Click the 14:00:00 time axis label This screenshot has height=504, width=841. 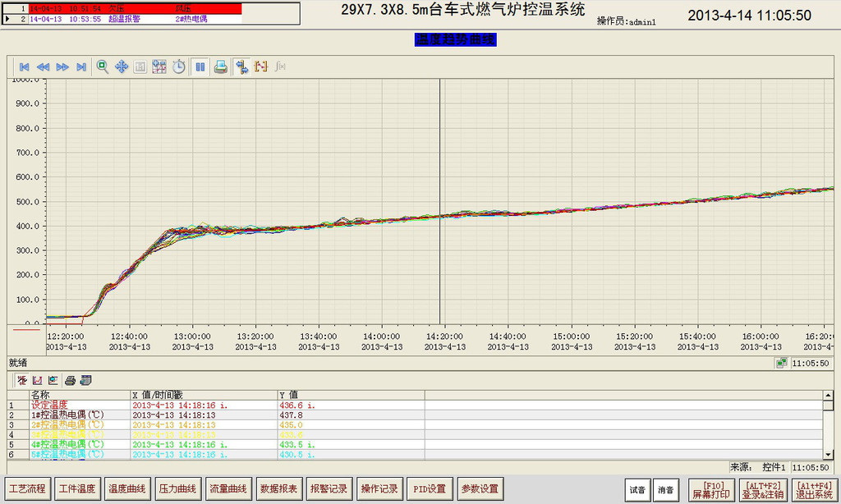pos(382,337)
